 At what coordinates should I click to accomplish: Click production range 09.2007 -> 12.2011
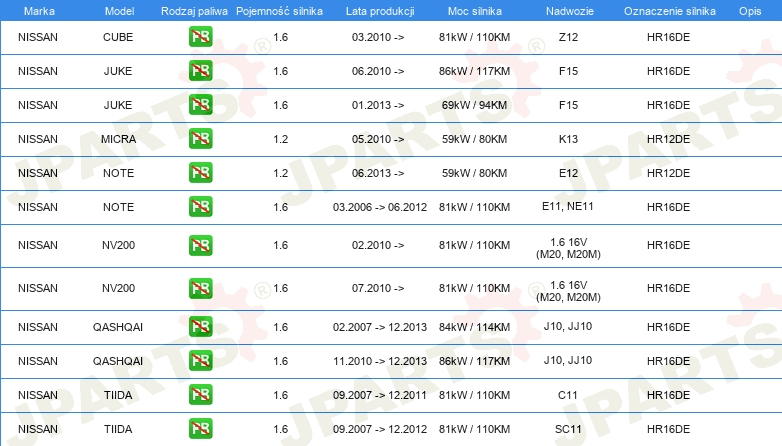[x=380, y=395]
